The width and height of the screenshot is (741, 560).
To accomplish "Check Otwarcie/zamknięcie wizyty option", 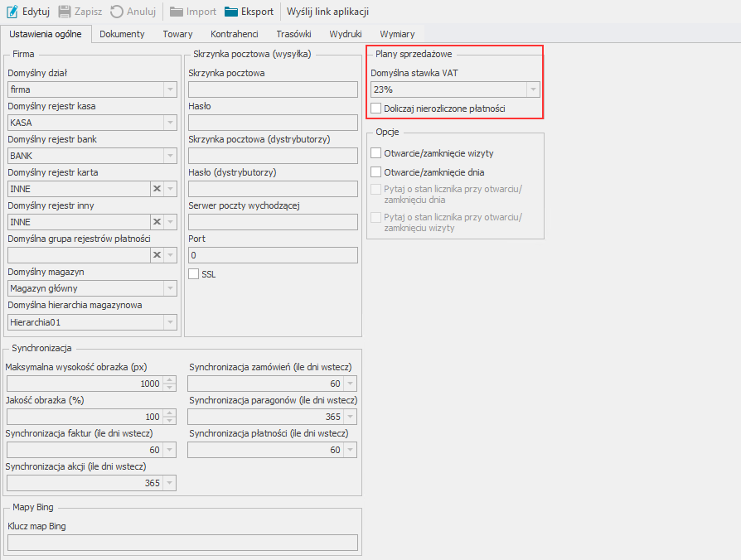I will [x=376, y=153].
